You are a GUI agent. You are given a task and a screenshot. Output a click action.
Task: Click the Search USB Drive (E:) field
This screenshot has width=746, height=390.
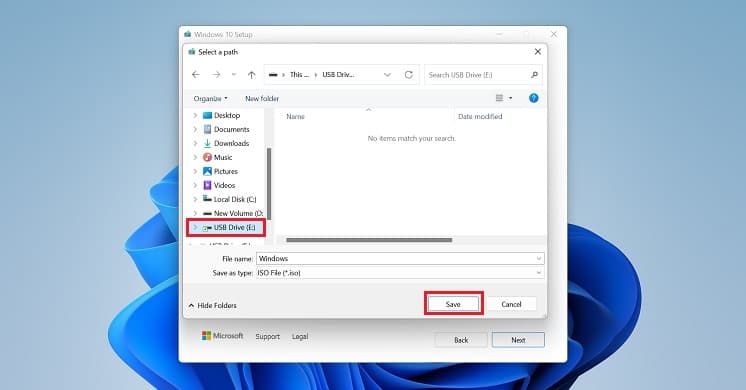point(483,75)
